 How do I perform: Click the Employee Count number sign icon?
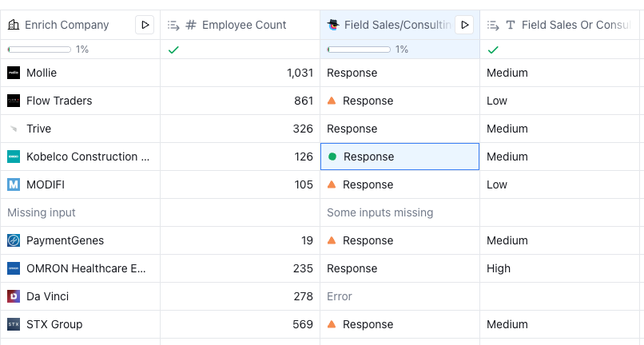point(191,25)
